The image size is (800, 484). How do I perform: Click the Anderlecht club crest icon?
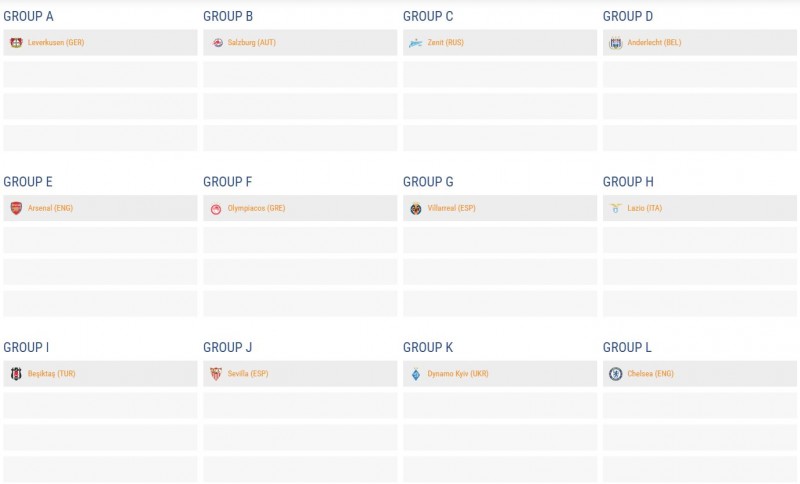tap(616, 43)
